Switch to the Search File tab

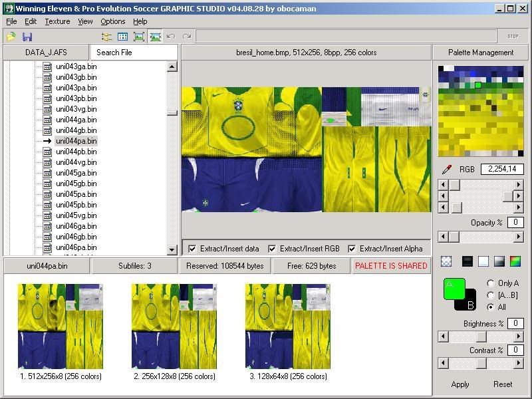[134, 53]
